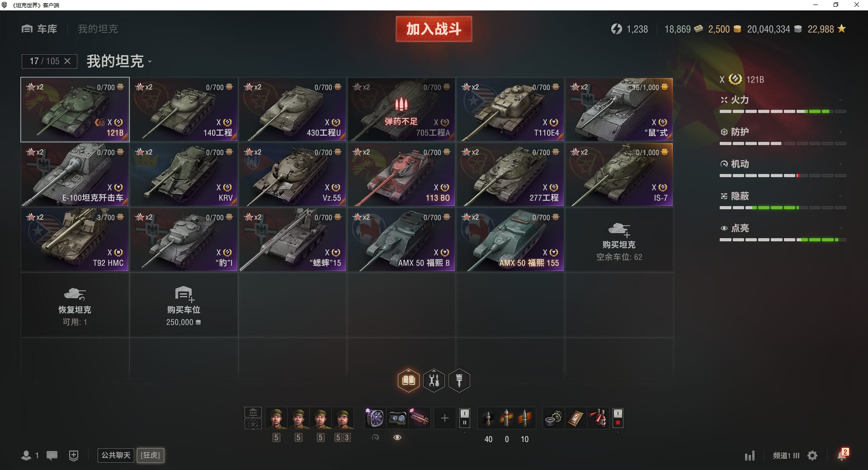Switch to the 车库 garage tab

tap(39, 29)
